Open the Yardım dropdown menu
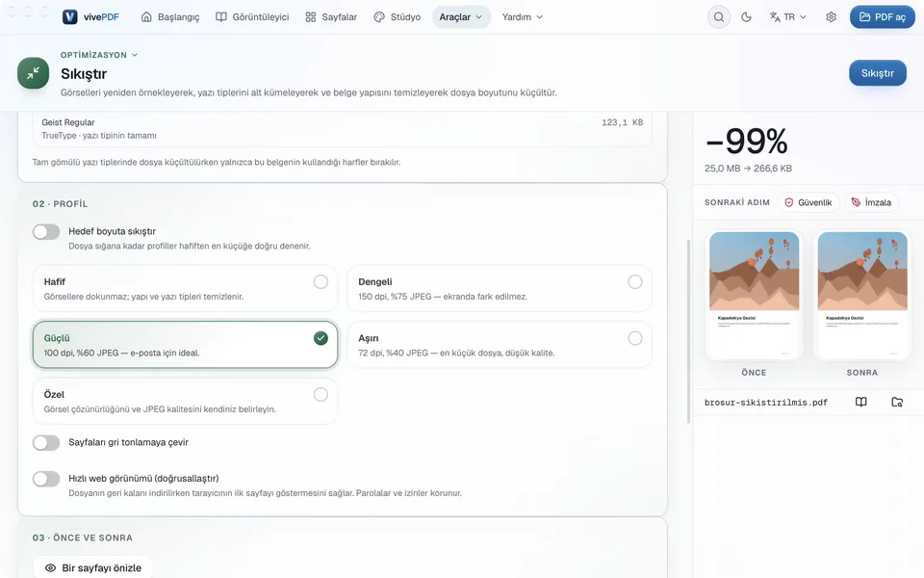Viewport: 924px width, 578px height. tap(522, 17)
